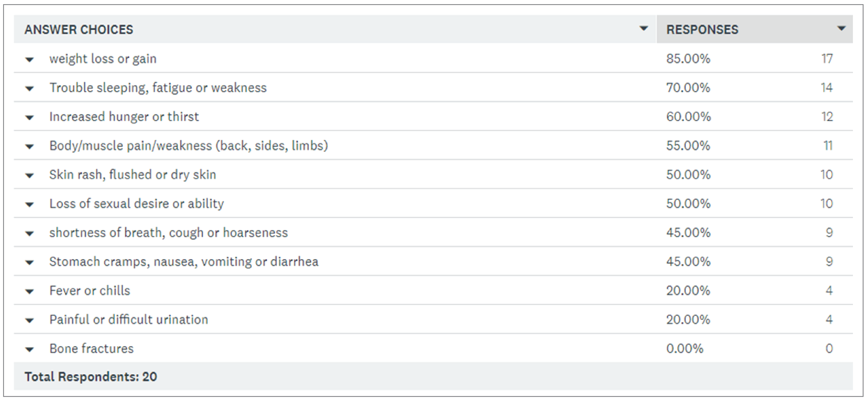Select the 85.00% response value

(688, 59)
